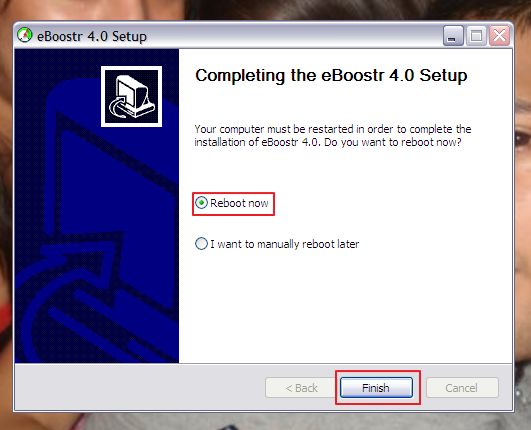Click the eBoostr speedometer icon in title bar

(x=25, y=35)
